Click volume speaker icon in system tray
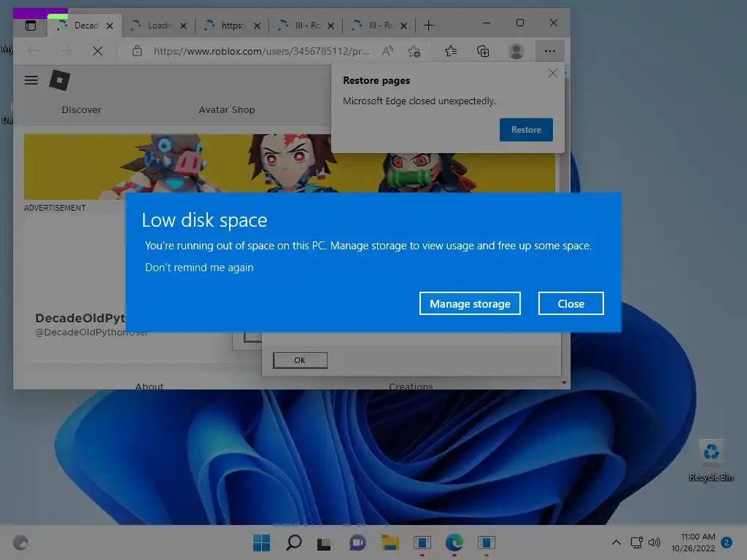 pyautogui.click(x=654, y=542)
